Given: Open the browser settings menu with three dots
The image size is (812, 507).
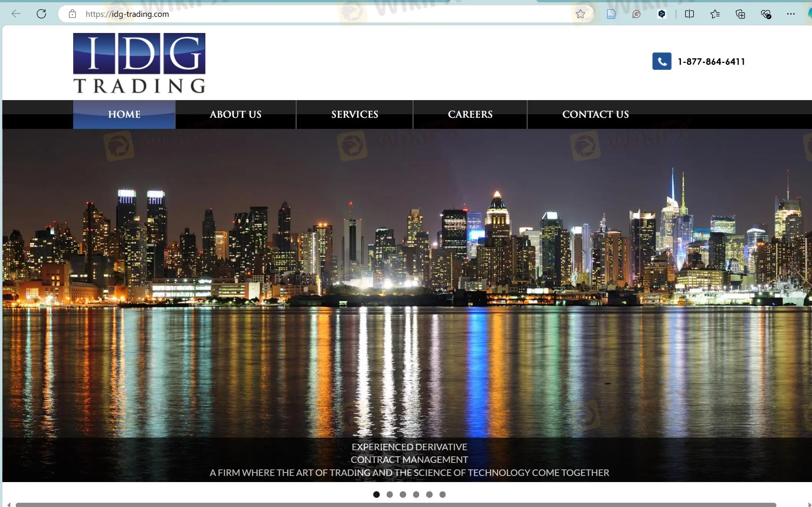Looking at the screenshot, I should click(791, 14).
